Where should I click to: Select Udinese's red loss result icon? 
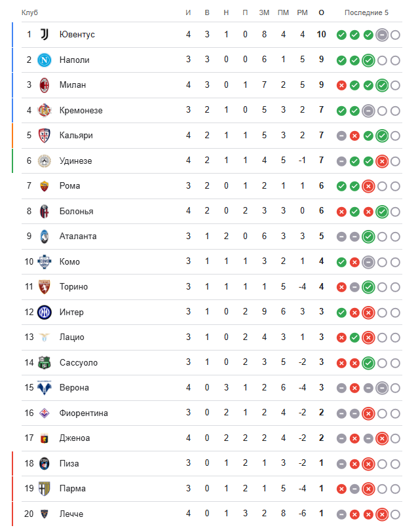382,161
